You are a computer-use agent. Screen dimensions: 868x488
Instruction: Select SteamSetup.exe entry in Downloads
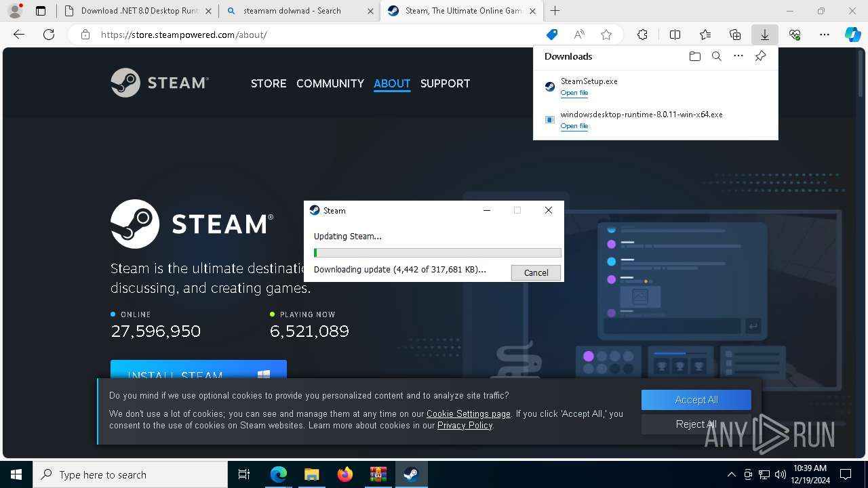[x=655, y=87]
